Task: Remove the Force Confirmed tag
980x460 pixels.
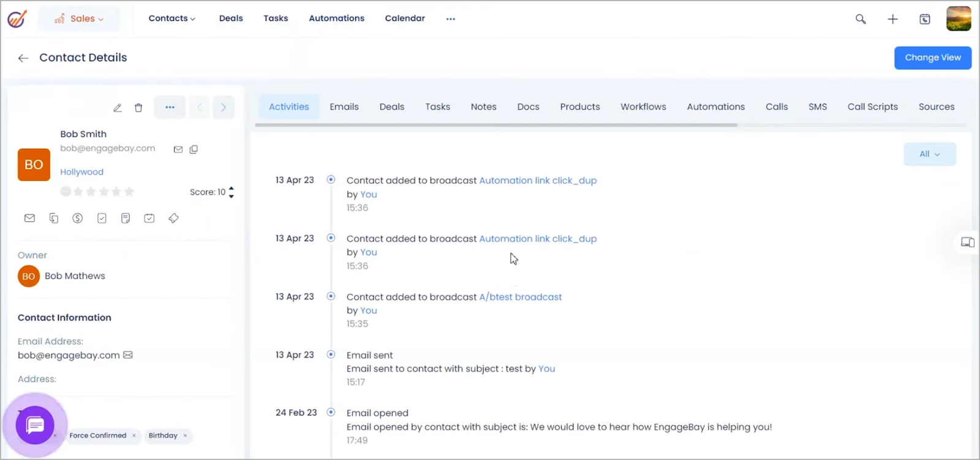Action: click(x=134, y=435)
